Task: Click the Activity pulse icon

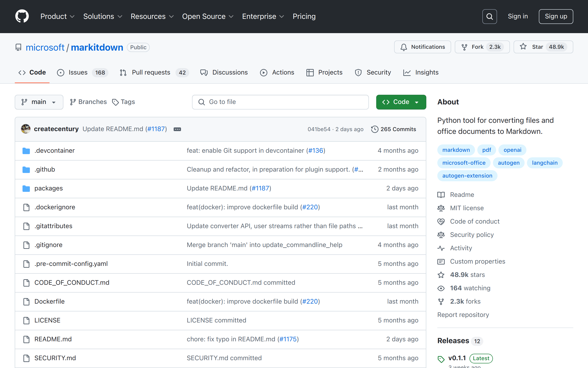Action: pyautogui.click(x=441, y=248)
